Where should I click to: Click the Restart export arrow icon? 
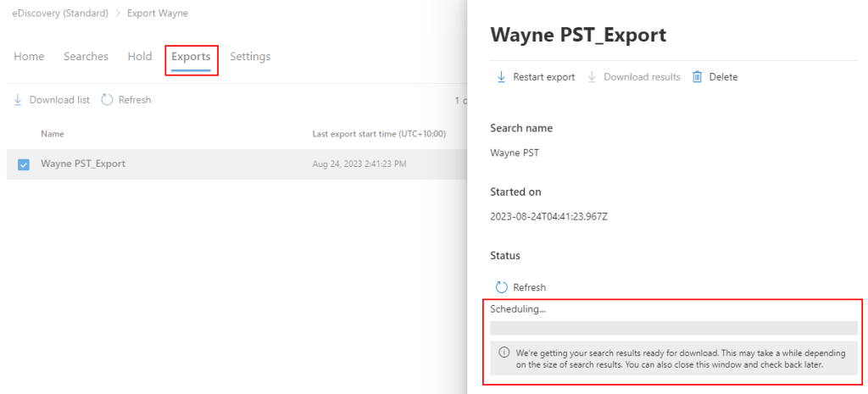click(x=502, y=77)
